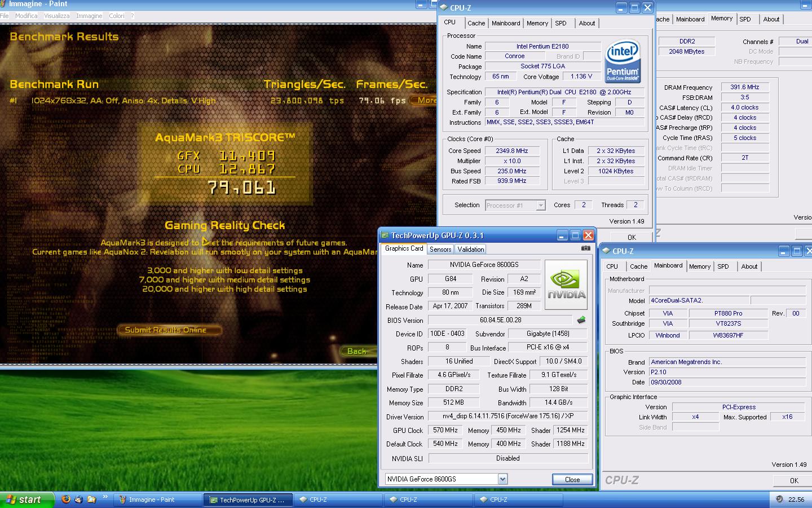
Task: Open the GPU selector dropdown in GPU-Z
Action: 502,479
